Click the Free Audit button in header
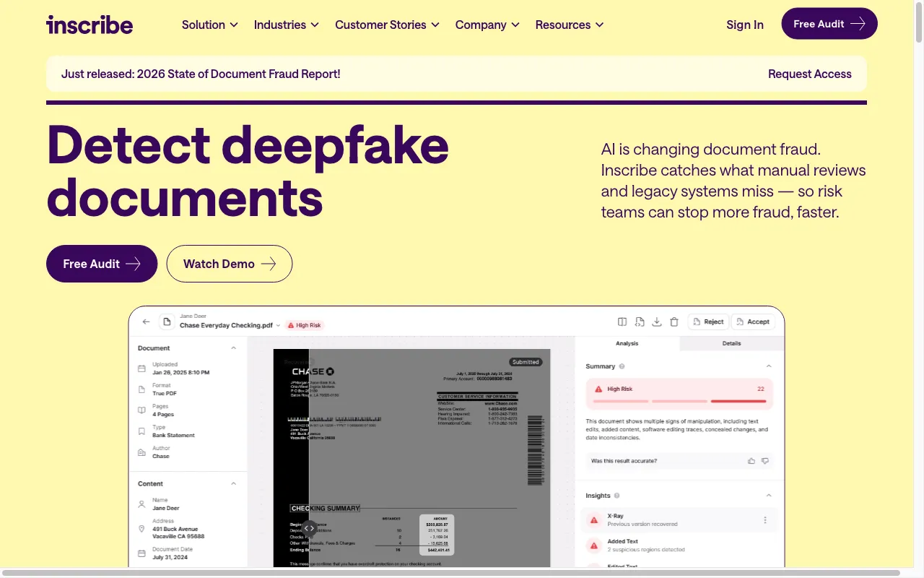Image resolution: width=924 pixels, height=578 pixels. pos(829,24)
